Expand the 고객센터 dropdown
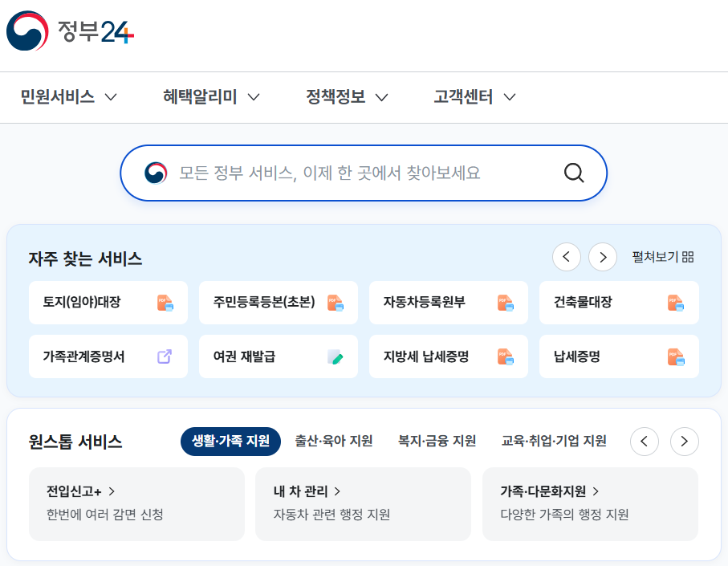Image resolution: width=728 pixels, height=566 pixels. coord(471,96)
